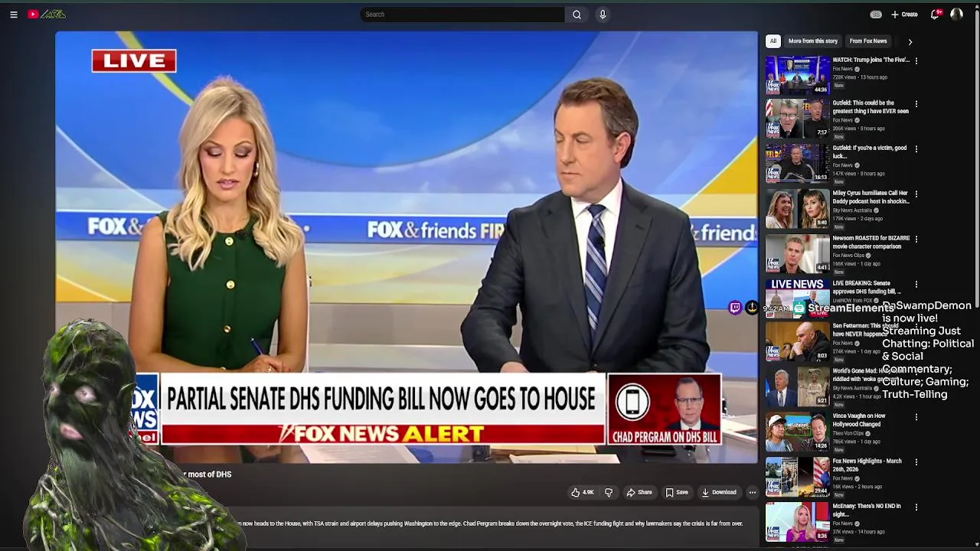Open Newsom ROASTED video thumbnail
The width and height of the screenshot is (980, 551).
[x=797, y=253]
